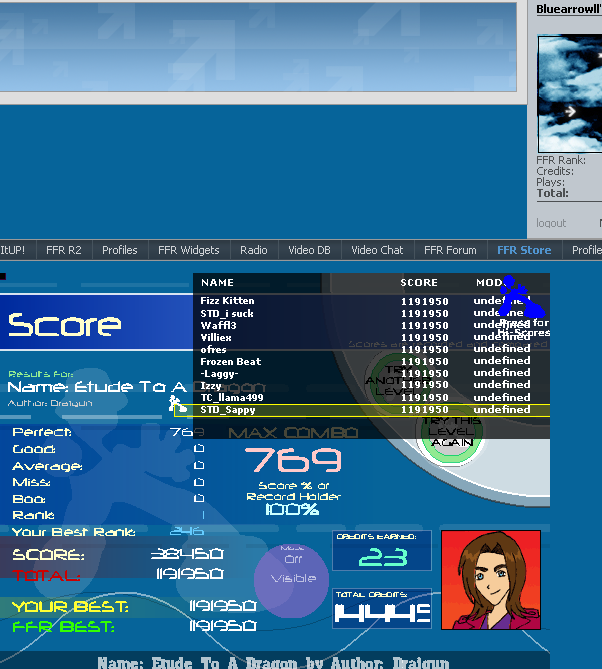
Task: Select the Radio navigation tab
Action: coord(254,250)
